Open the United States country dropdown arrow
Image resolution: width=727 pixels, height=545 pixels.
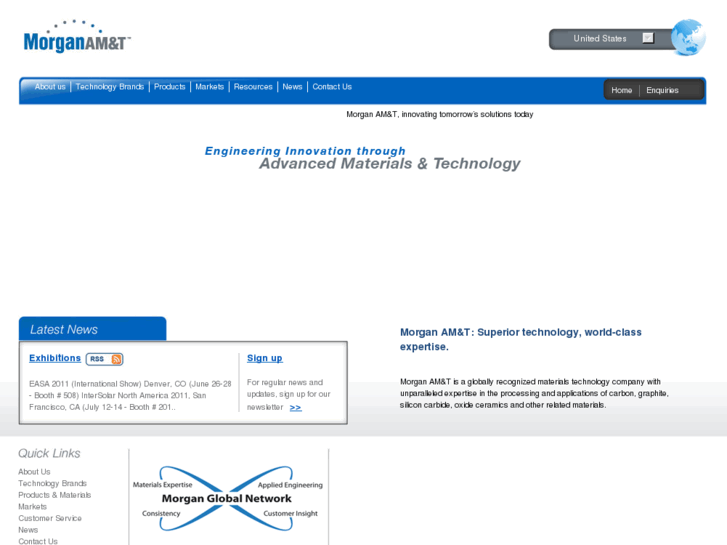coord(648,38)
